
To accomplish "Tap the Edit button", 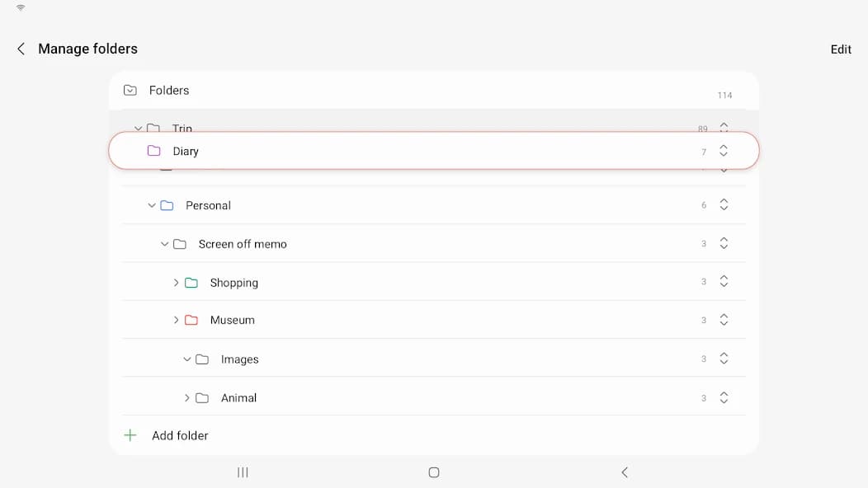I will coord(841,49).
